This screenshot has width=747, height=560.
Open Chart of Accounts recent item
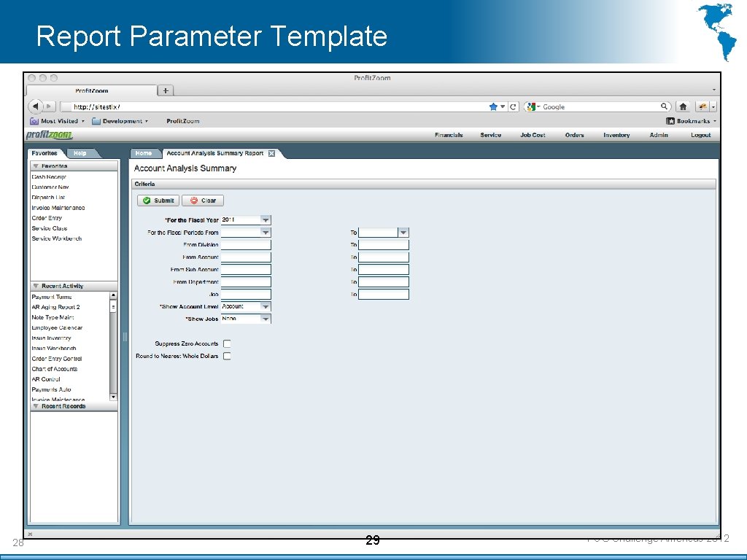pyautogui.click(x=54, y=369)
